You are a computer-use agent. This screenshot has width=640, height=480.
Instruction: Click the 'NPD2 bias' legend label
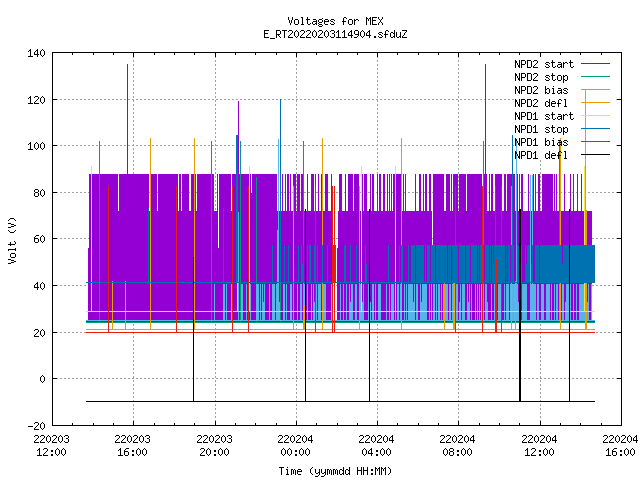point(541,90)
